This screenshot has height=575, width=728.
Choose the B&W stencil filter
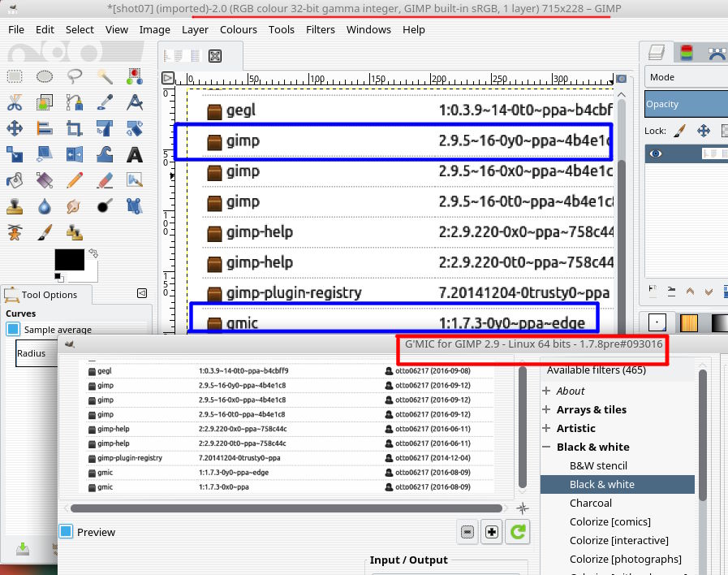pos(598,465)
